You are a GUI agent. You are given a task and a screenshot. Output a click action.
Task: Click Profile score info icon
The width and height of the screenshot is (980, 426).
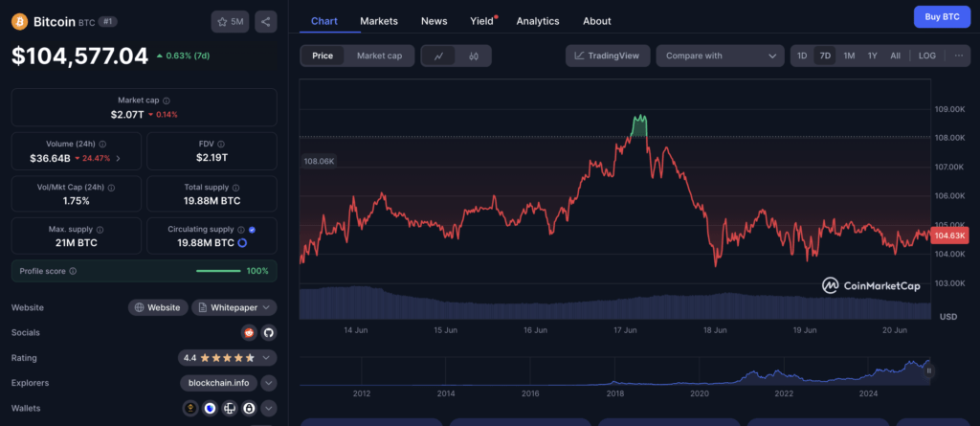[73, 271]
